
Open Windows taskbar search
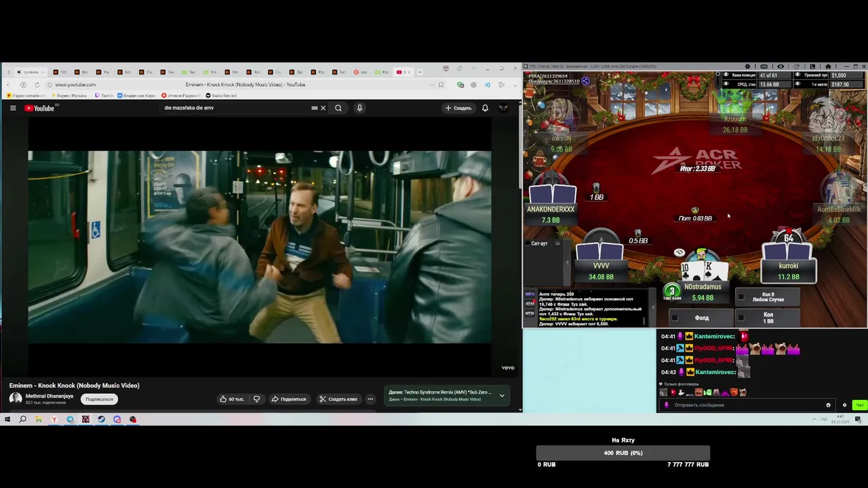point(22,420)
